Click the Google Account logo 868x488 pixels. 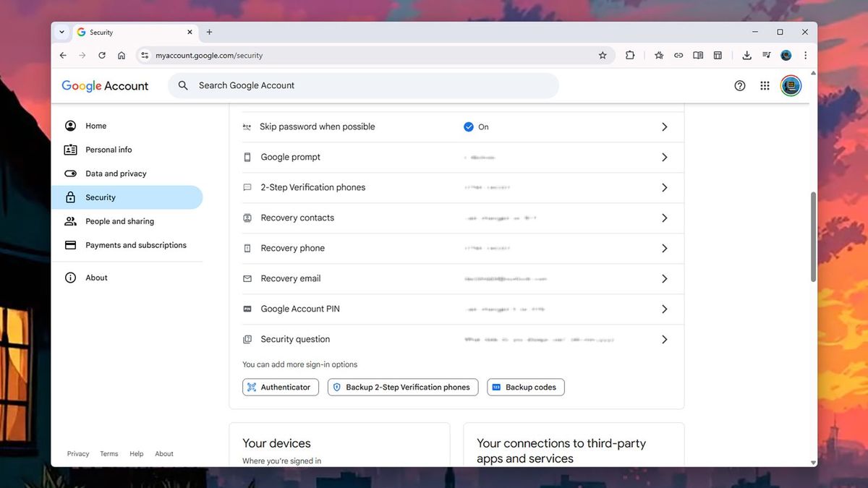[105, 86]
